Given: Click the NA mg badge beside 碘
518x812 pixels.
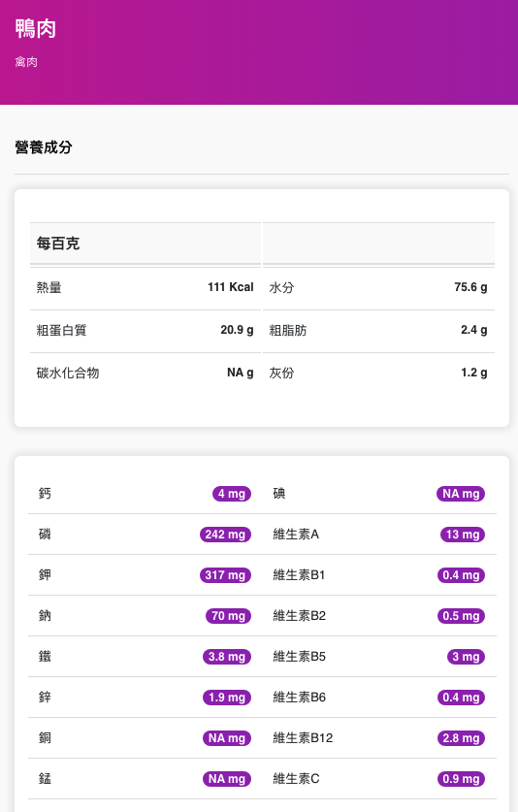Looking at the screenshot, I should pos(461,494).
